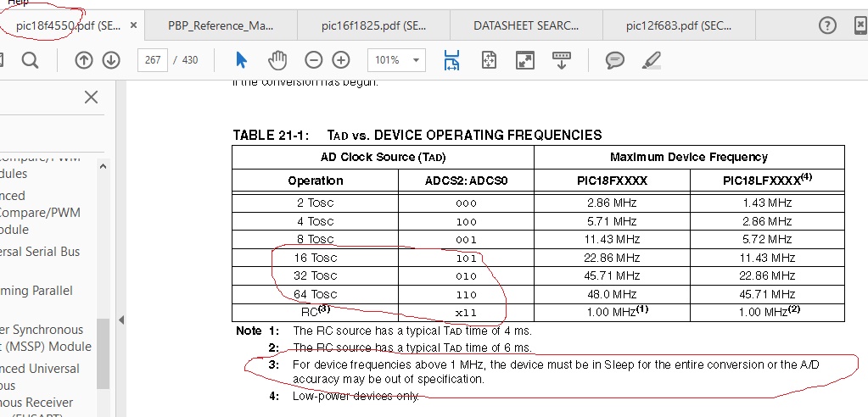Open the pic16f1825.pdf tab
This screenshot has height=417, width=868.
(x=373, y=25)
